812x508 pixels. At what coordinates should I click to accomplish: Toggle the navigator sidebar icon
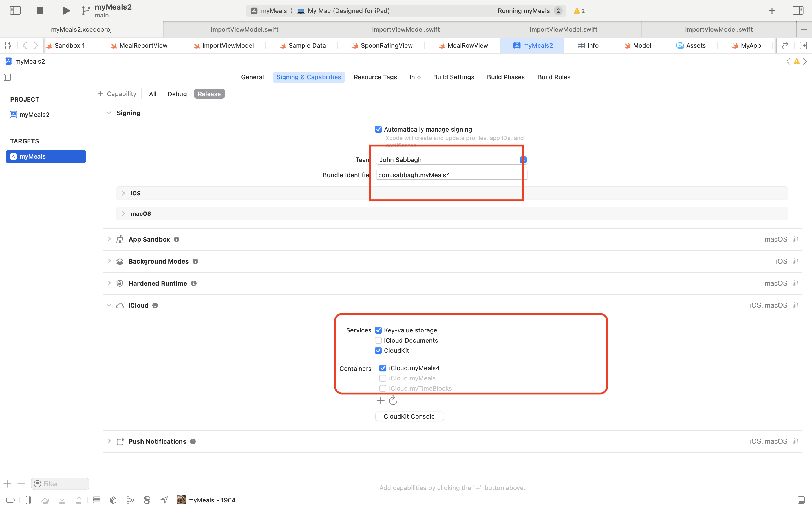tap(15, 10)
